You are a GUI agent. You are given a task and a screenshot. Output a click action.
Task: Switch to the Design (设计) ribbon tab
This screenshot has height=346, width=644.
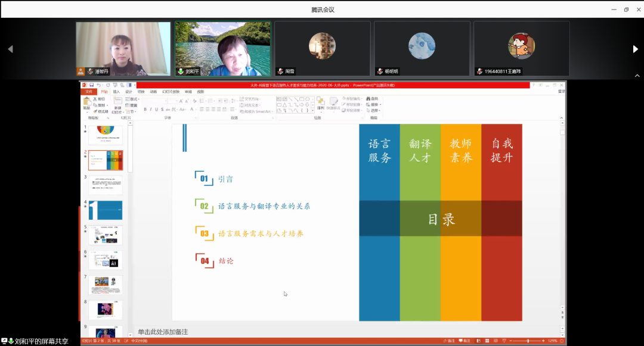coord(128,92)
